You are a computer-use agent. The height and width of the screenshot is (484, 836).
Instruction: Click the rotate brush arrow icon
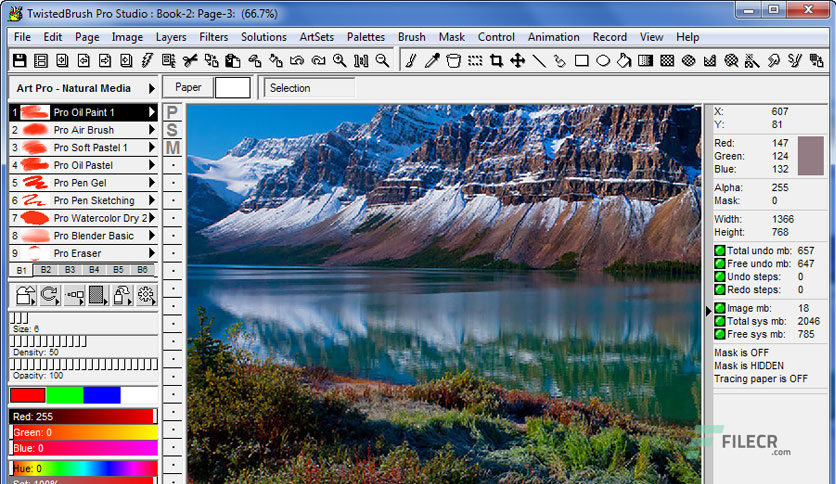50,295
